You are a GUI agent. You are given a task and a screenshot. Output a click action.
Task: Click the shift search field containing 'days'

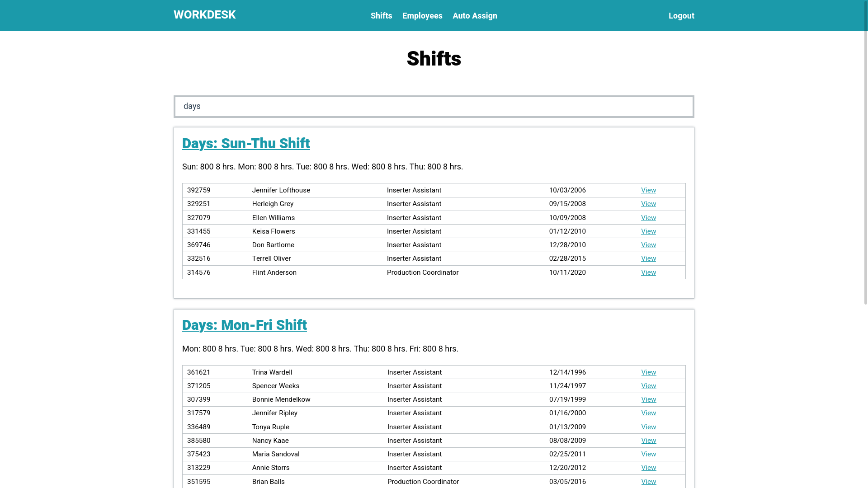[x=434, y=107]
